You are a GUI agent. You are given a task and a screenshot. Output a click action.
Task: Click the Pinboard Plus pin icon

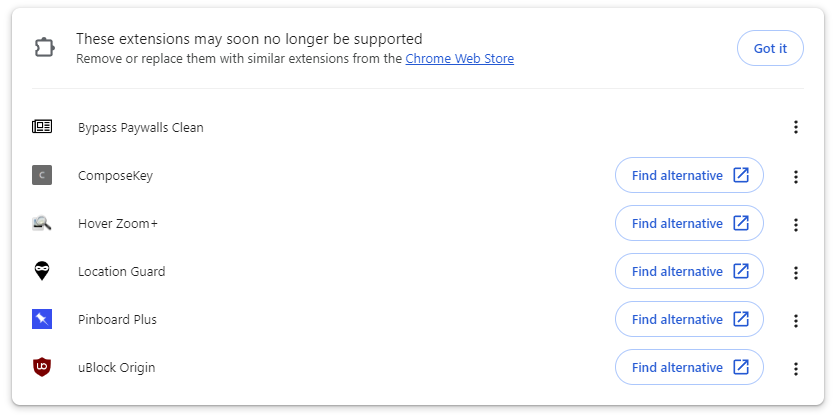42,320
